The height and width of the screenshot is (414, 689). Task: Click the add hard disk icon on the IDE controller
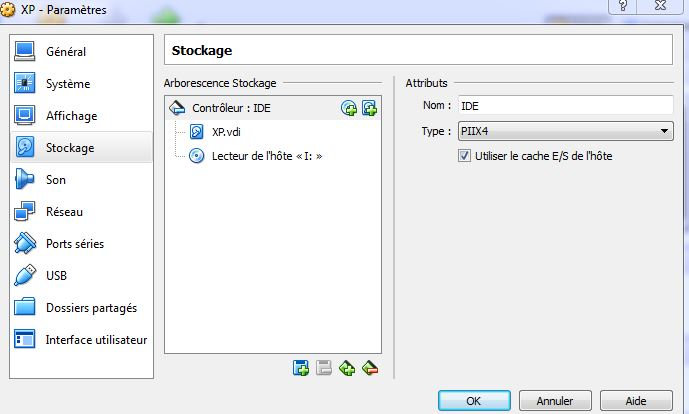369,108
